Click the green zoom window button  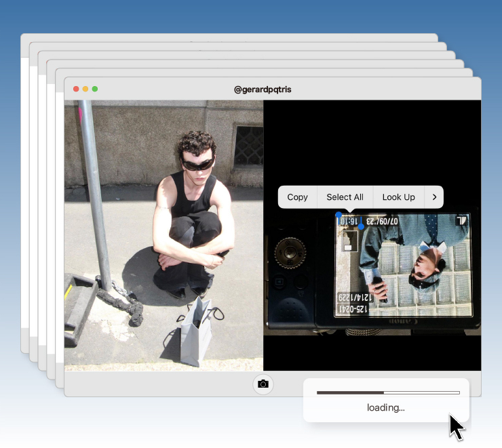pos(95,89)
